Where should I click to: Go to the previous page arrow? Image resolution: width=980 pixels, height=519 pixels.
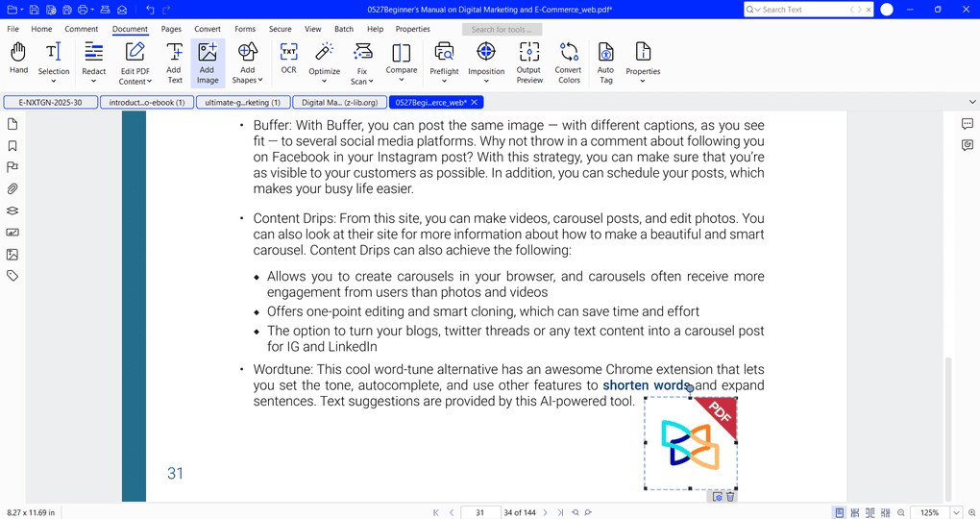point(452,512)
